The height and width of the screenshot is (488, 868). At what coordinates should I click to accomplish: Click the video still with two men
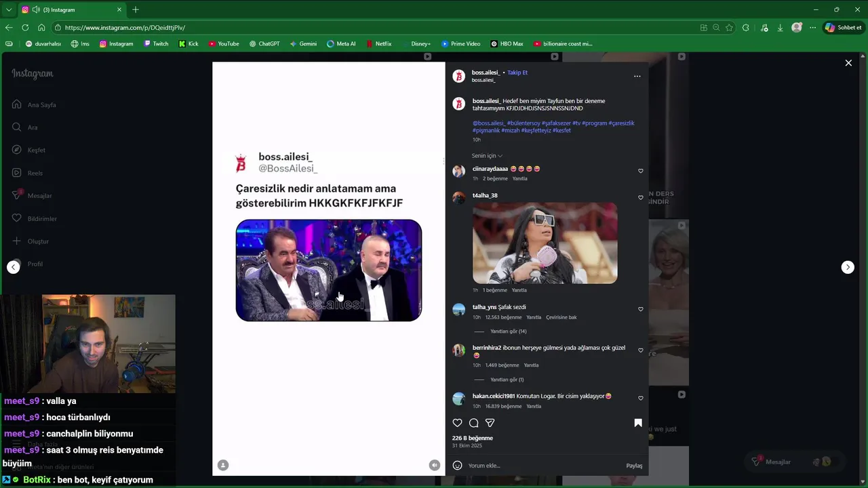[x=329, y=270]
